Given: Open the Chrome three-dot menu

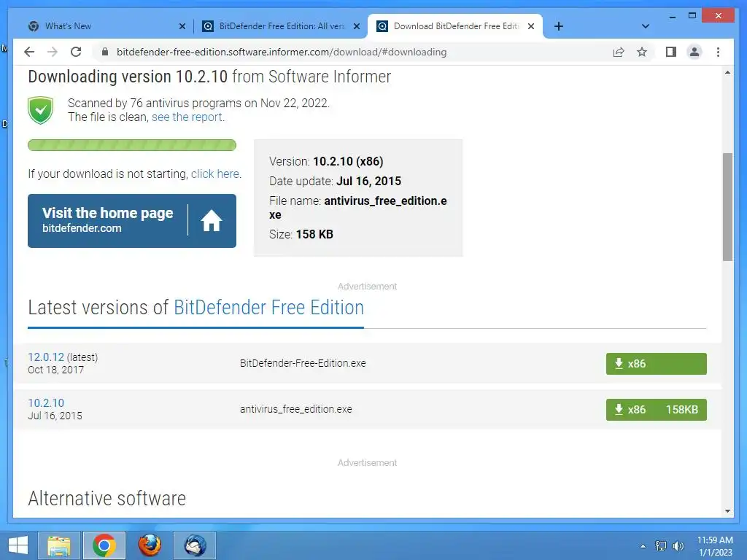Looking at the screenshot, I should coord(718,52).
